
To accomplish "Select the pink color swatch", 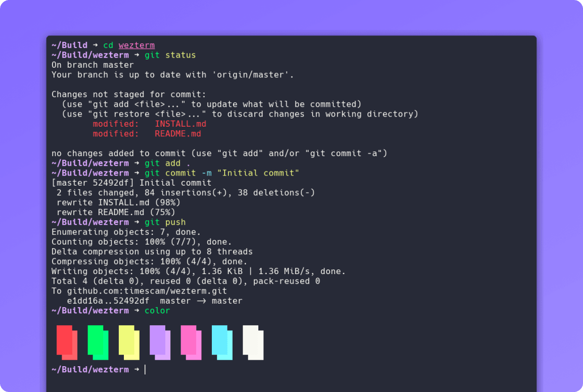I will pyautogui.click(x=190, y=342).
